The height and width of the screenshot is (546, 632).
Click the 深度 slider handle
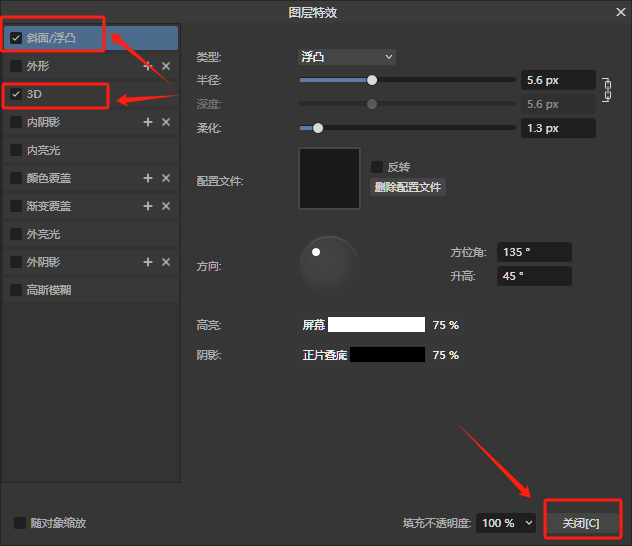tap(372, 104)
